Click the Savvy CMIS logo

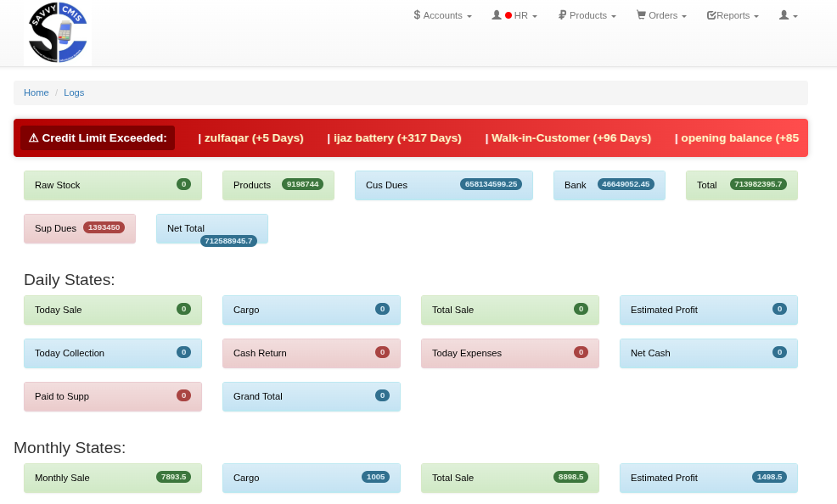coord(58,33)
